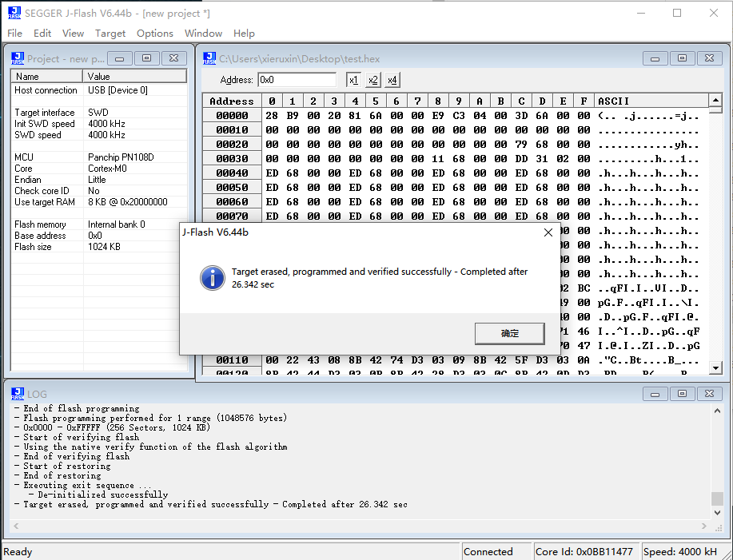This screenshot has width=733, height=560.
Task: Minimize the SEGGER J-Flash main window
Action: (641, 13)
